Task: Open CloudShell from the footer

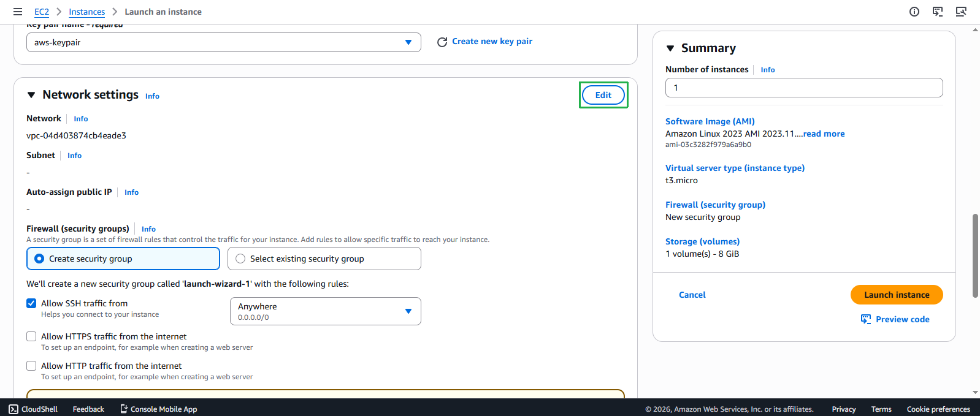Action: pos(33,409)
